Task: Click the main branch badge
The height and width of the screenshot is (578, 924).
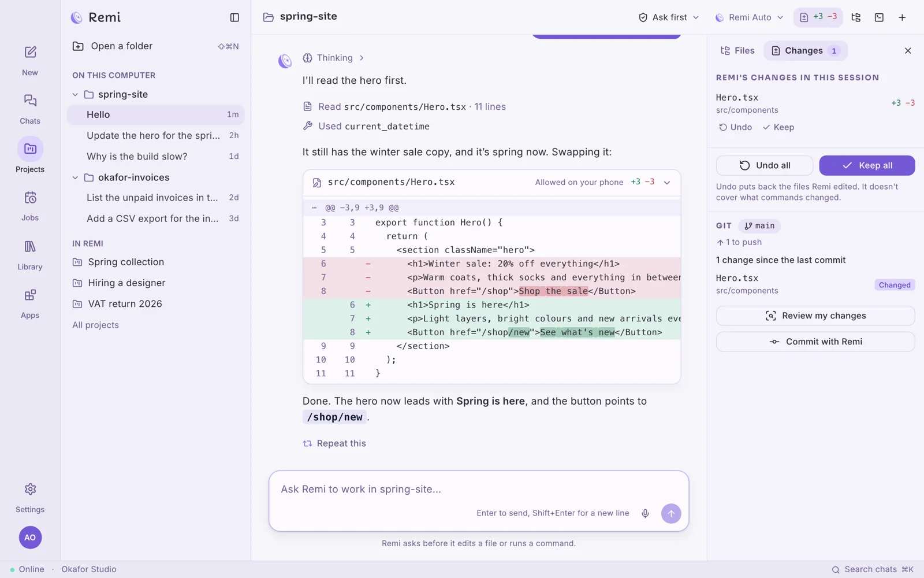Action: pyautogui.click(x=759, y=226)
